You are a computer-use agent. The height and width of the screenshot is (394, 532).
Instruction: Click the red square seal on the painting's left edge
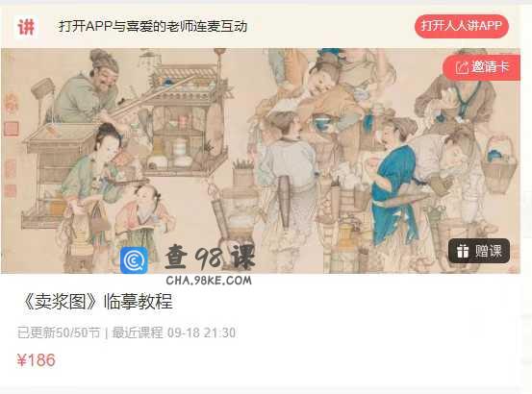tap(11, 129)
